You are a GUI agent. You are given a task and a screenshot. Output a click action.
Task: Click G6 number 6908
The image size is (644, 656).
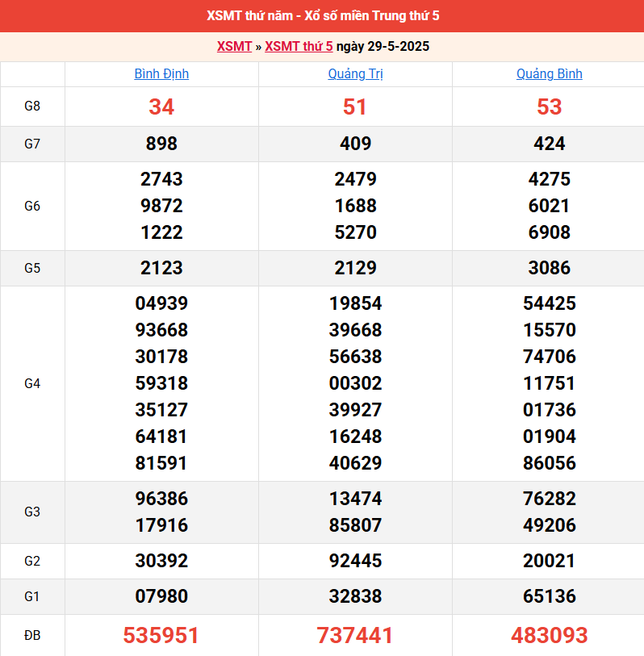[549, 232]
